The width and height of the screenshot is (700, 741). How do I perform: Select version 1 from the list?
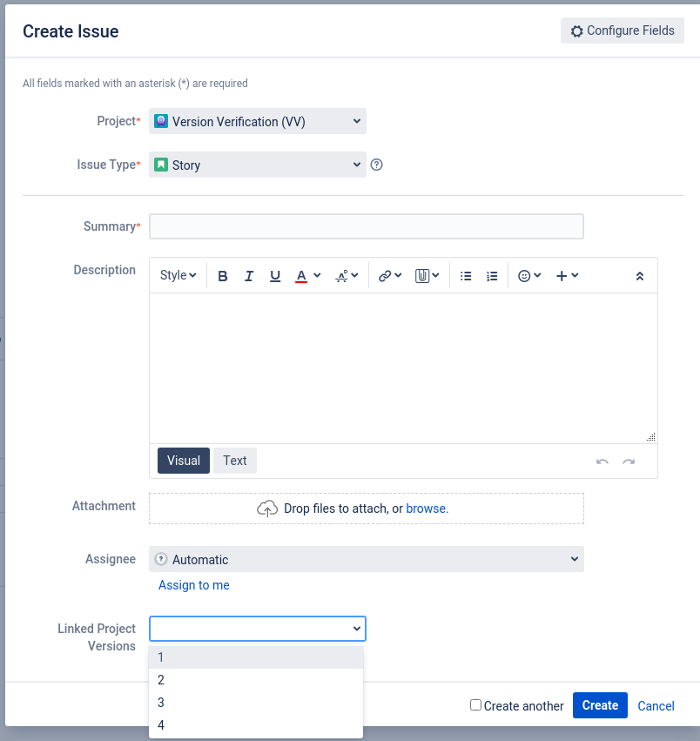256,657
